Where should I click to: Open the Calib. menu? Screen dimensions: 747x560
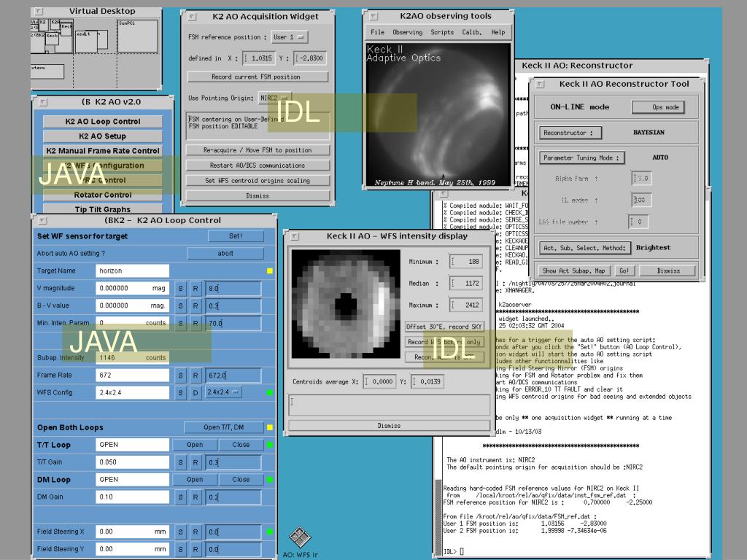pyautogui.click(x=472, y=32)
